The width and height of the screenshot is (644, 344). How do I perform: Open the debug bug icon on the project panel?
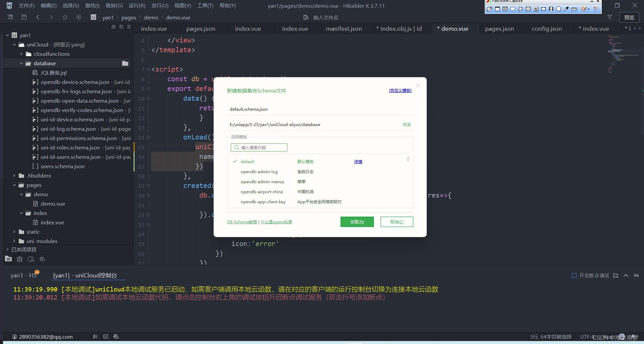click(19, 259)
